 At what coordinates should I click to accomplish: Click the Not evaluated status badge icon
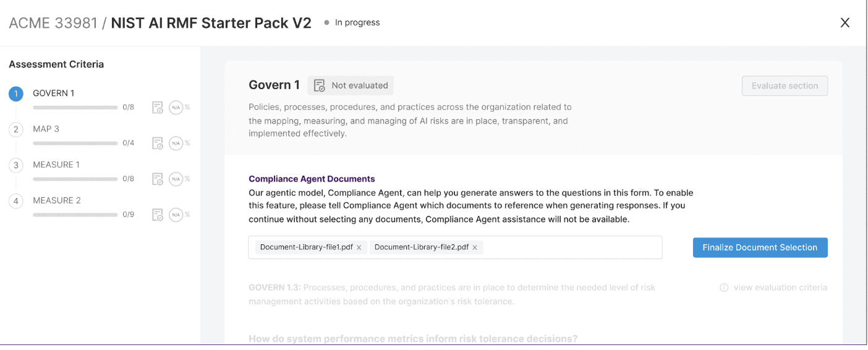click(x=320, y=85)
